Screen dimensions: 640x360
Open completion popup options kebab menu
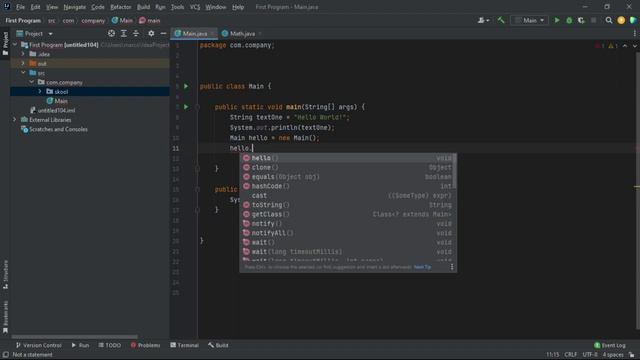pos(452,267)
